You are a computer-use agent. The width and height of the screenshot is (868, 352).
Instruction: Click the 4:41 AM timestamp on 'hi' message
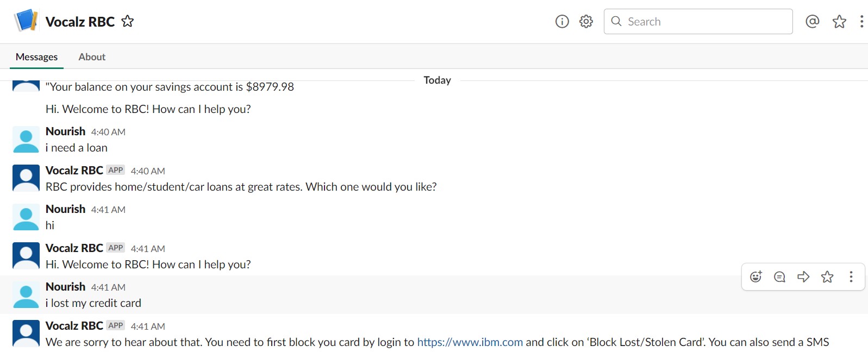tap(108, 210)
